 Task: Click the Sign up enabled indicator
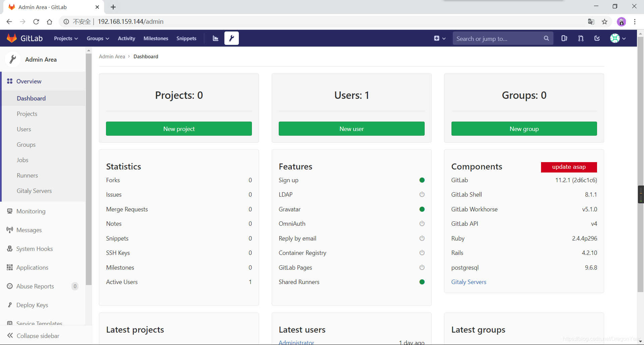click(422, 180)
